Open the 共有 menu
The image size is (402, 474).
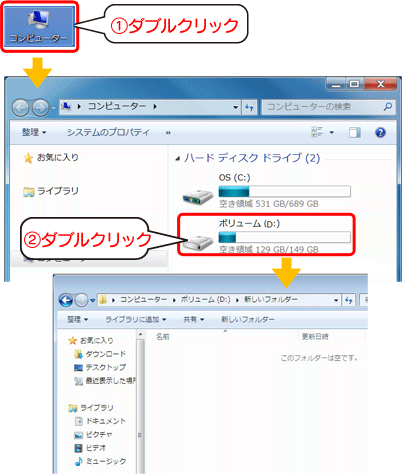click(193, 320)
